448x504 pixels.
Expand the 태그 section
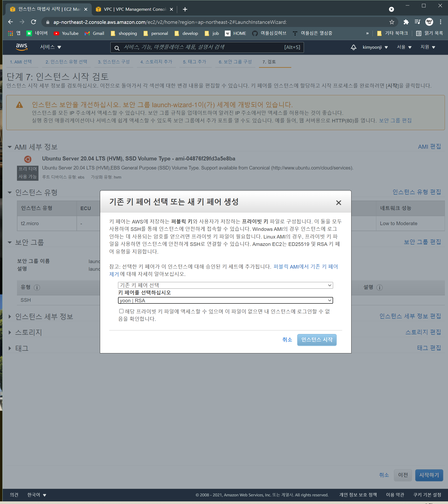(x=10, y=348)
